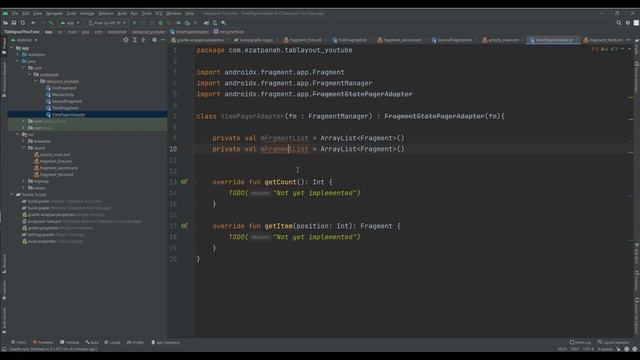Screen dimensions: 640x360
Task: Open the Build menu
Action: coord(122,13)
